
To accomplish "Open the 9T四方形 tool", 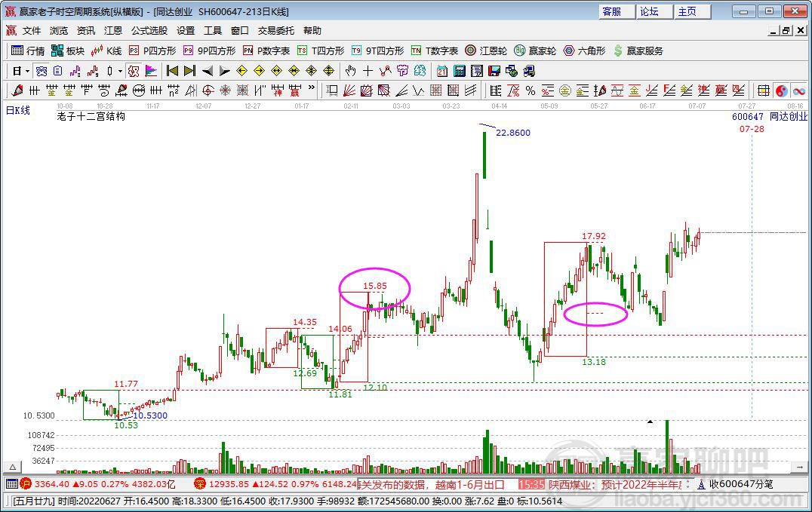I will click(x=377, y=51).
